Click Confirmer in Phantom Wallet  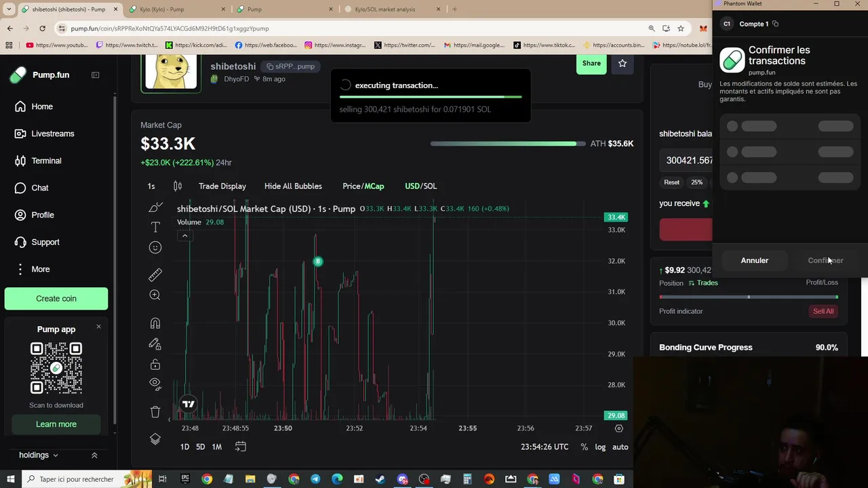point(825,260)
